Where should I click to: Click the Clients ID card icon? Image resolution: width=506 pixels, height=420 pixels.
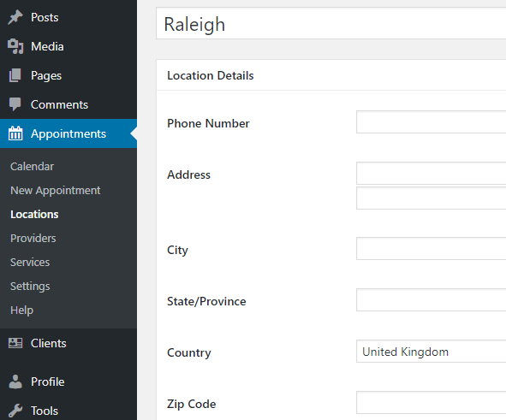tap(15, 343)
